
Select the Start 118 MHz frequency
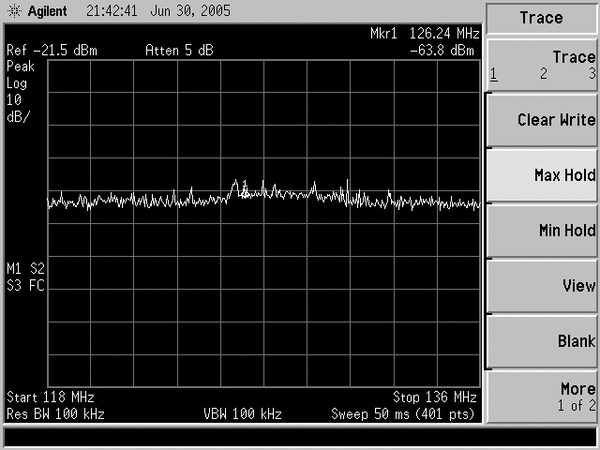pos(49,397)
